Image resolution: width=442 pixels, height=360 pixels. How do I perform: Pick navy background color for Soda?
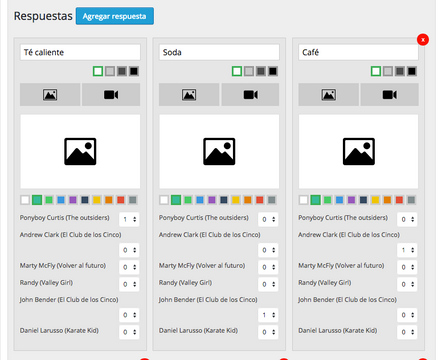point(224,200)
